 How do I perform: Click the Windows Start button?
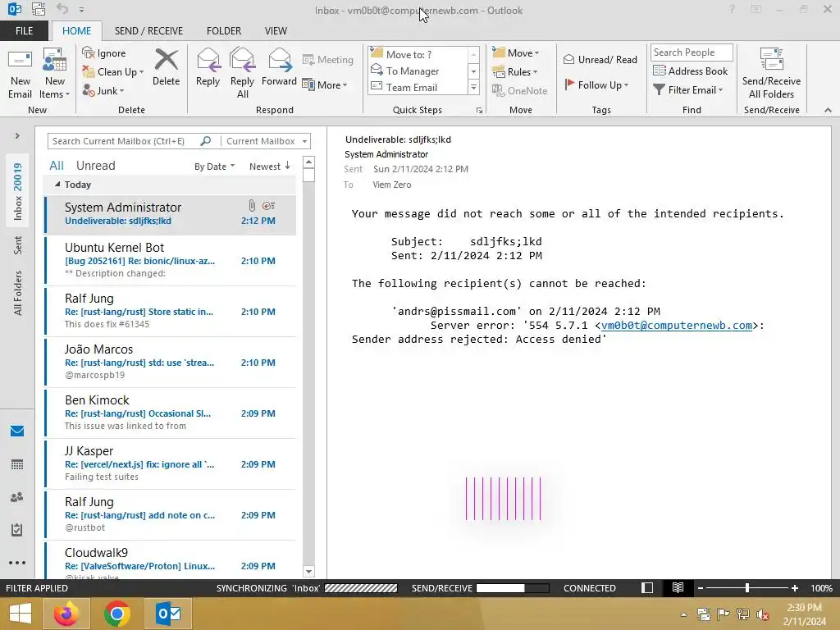click(x=21, y=614)
